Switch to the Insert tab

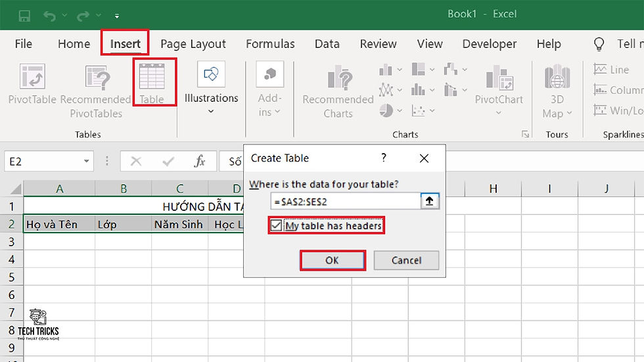coord(126,44)
